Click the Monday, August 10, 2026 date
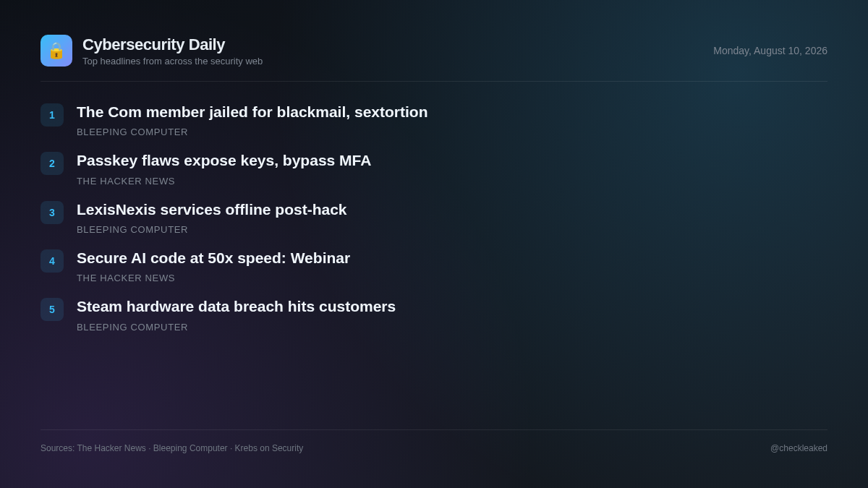This screenshot has width=868, height=488. click(770, 51)
